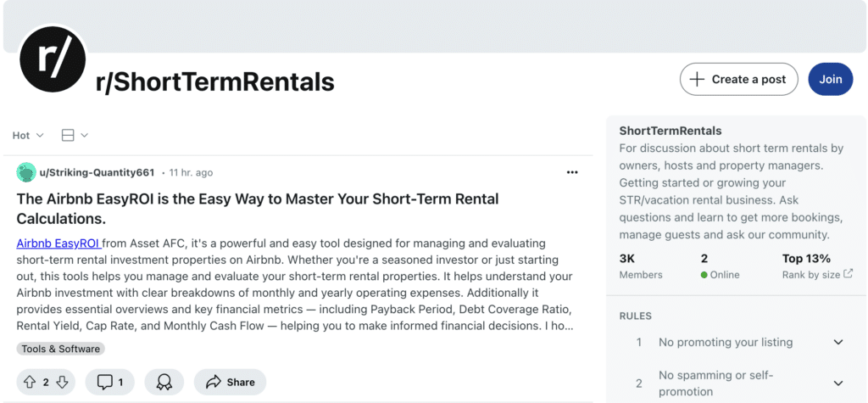Screen dimensions: 868x403
Task: Downvote the Airbnb EasyROI post
Action: pos(62,382)
